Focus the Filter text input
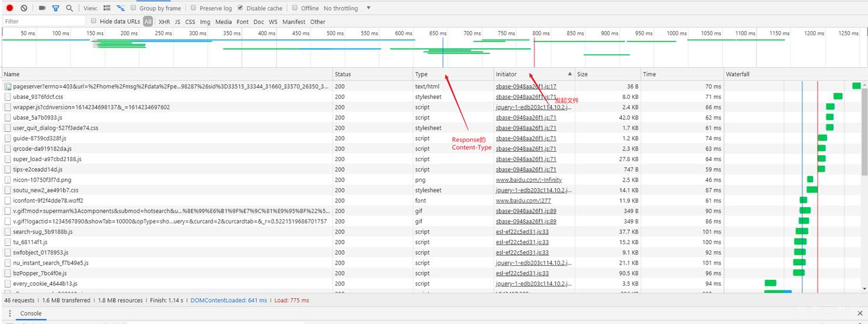Screen dimensions: 868x324 (44, 21)
